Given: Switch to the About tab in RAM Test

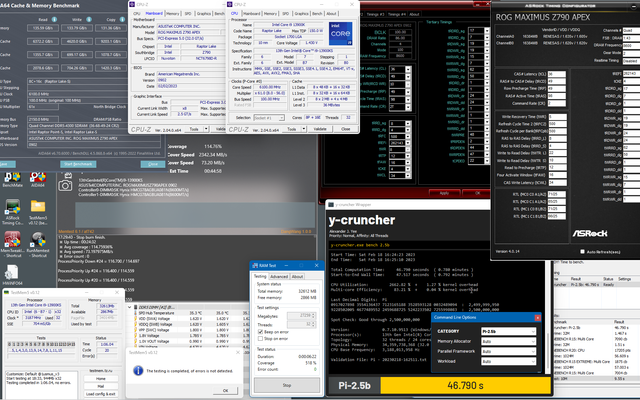Looking at the screenshot, I should tap(297, 276).
